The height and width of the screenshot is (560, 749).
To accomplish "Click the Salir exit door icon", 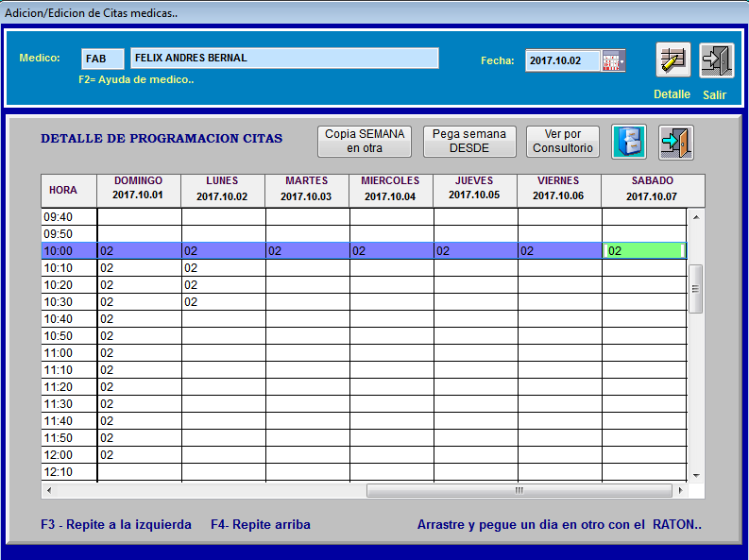I will click(717, 60).
